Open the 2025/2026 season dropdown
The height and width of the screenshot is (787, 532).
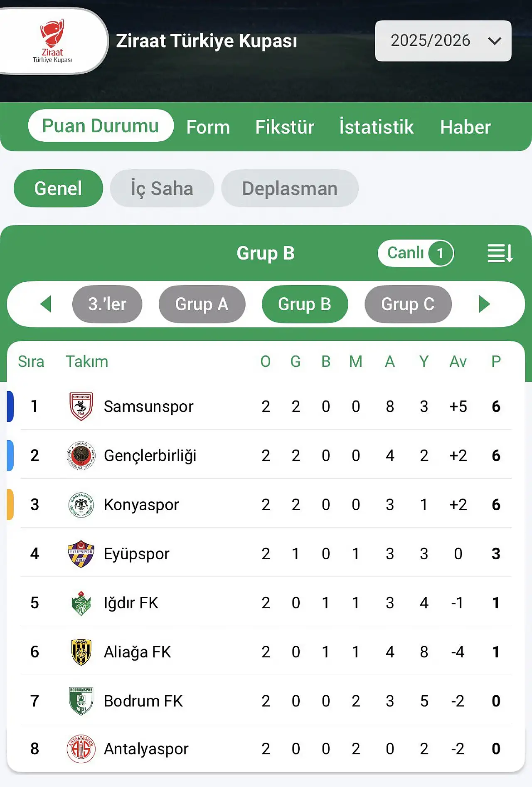(x=443, y=41)
